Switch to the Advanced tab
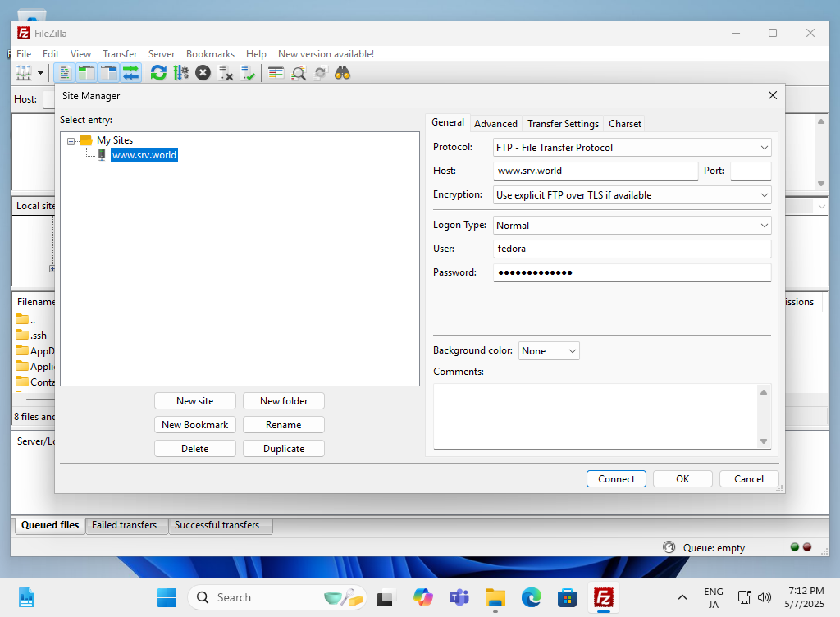Viewport: 840px width, 617px height. (495, 124)
